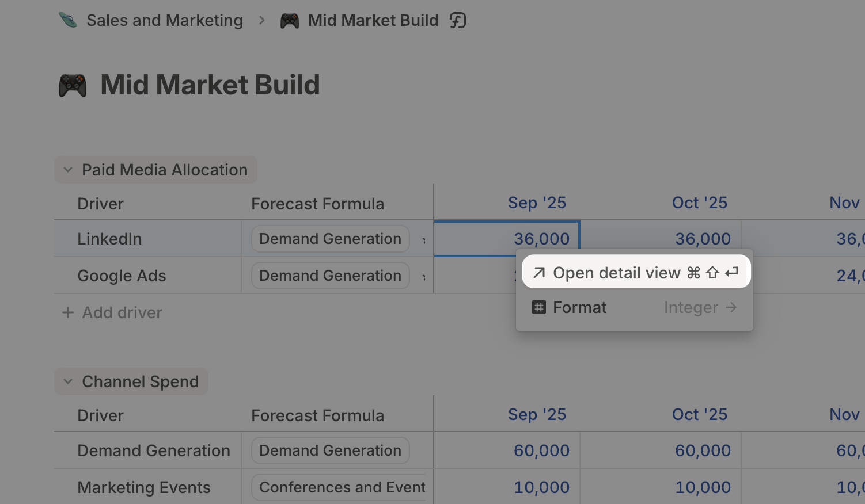Click LinkedIn's Demand Generation formula chip

click(331, 239)
